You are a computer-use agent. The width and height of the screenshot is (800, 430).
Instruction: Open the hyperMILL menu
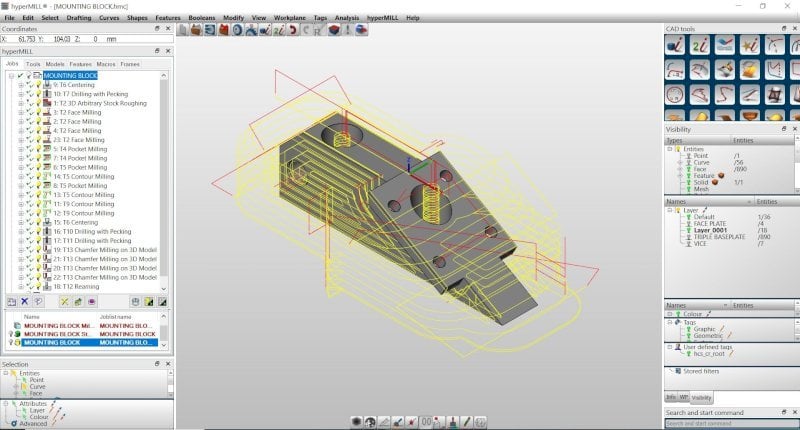pyautogui.click(x=382, y=18)
